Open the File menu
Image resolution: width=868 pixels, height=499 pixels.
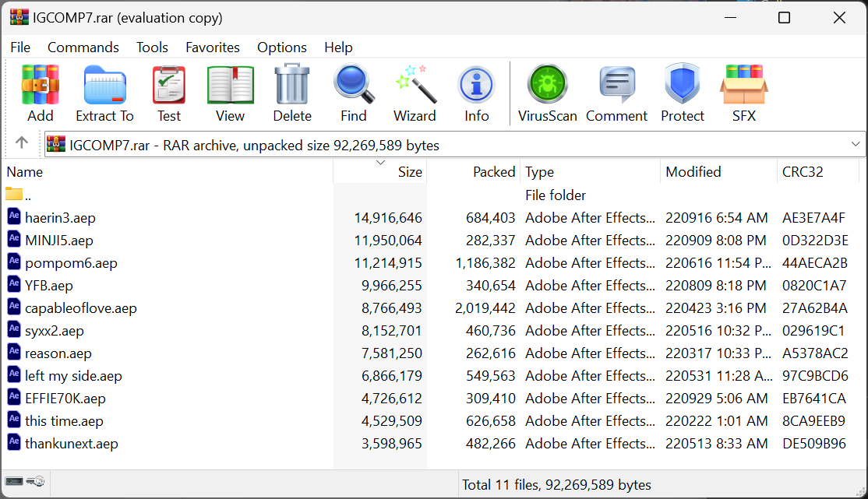[x=20, y=47]
